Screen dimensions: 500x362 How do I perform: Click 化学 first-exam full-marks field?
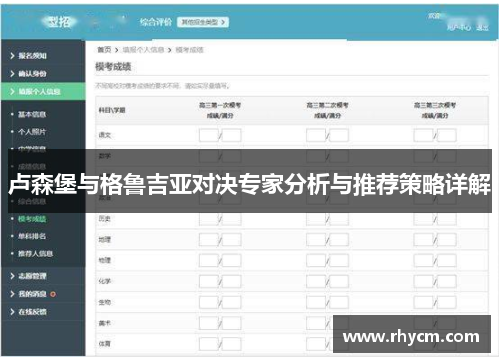pos(231,281)
